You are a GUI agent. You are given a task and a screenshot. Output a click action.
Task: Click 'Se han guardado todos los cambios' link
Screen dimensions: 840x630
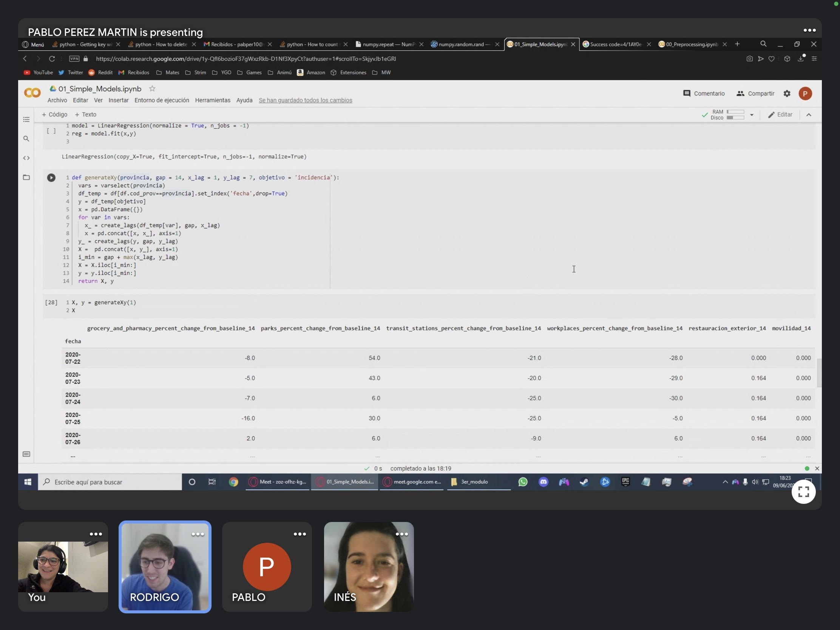pyautogui.click(x=305, y=100)
